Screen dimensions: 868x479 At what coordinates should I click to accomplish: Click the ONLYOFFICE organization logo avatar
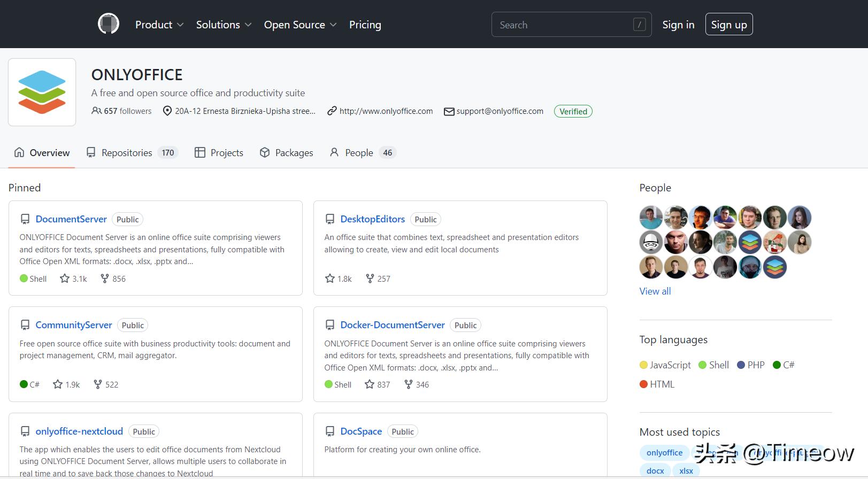(42, 92)
